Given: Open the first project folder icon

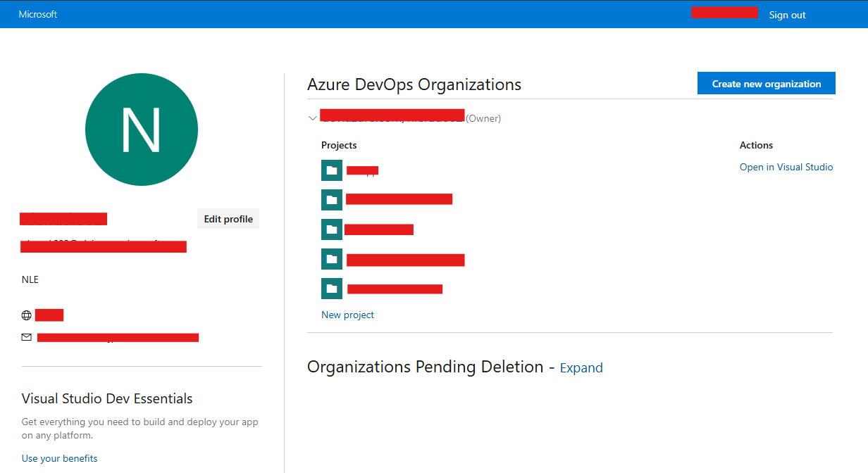Looking at the screenshot, I should pyautogui.click(x=332, y=170).
